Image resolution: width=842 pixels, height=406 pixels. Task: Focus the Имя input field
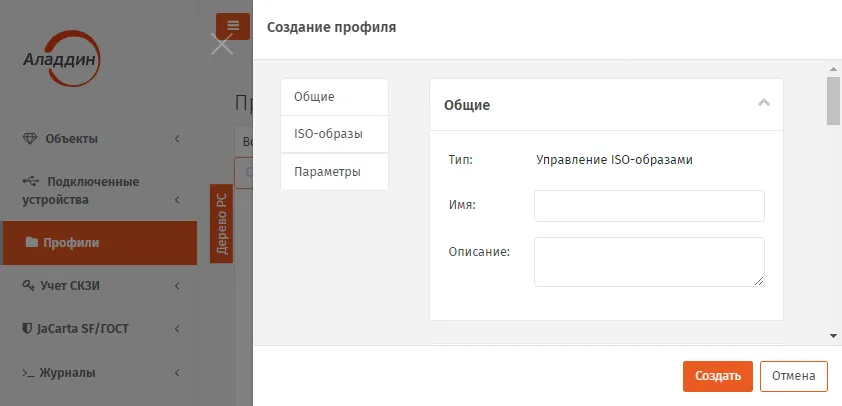[649, 206]
